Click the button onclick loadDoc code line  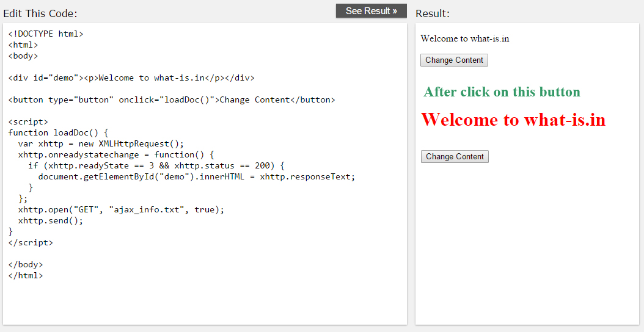tap(172, 99)
